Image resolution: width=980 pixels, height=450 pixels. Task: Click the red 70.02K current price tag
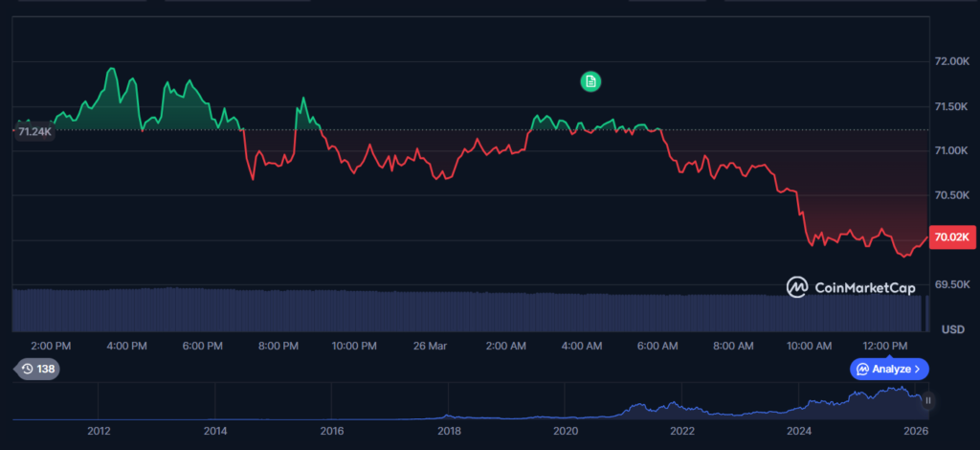click(952, 236)
